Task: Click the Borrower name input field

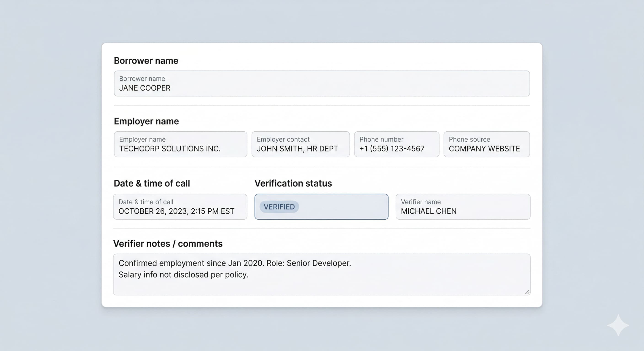Action: click(x=322, y=83)
